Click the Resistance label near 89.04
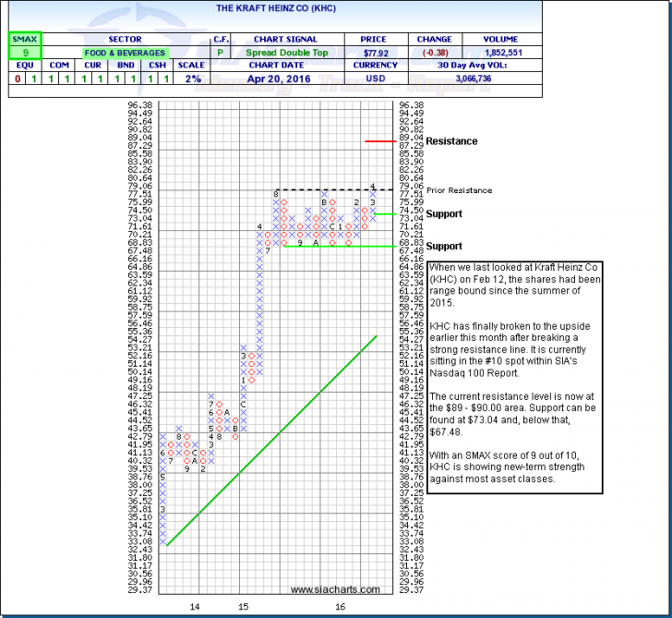The width and height of the screenshot is (672, 618). tap(451, 141)
